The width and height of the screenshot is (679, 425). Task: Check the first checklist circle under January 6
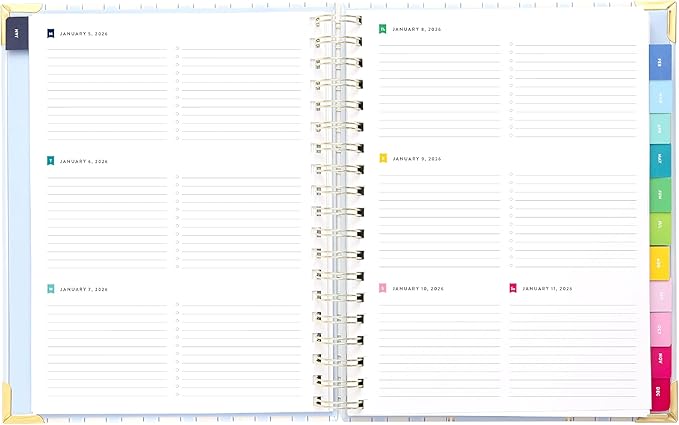178,177
